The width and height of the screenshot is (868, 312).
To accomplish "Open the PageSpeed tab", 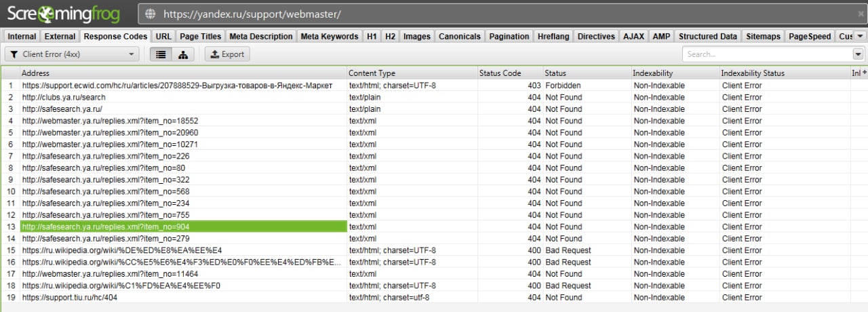I will click(810, 37).
